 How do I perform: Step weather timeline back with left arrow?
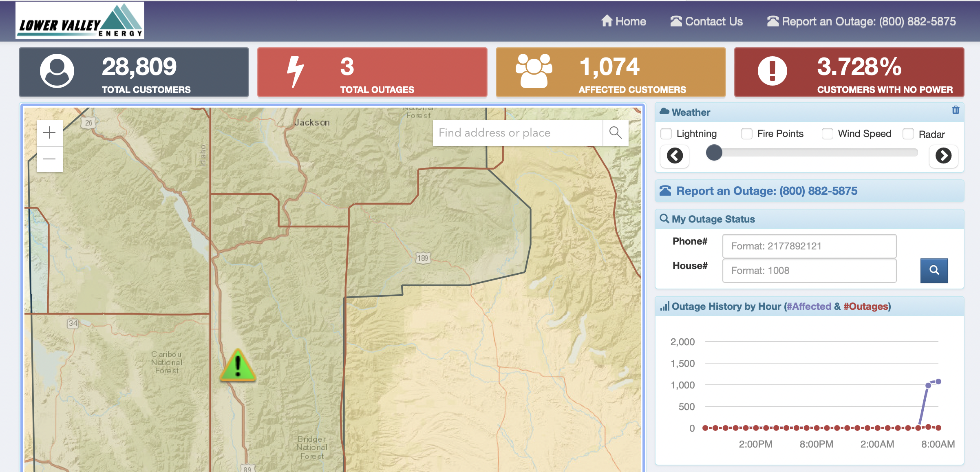(675, 156)
